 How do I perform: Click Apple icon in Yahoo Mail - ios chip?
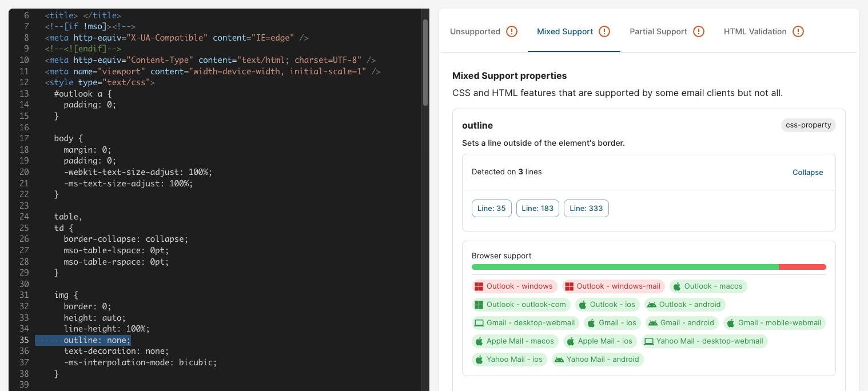[479, 360]
